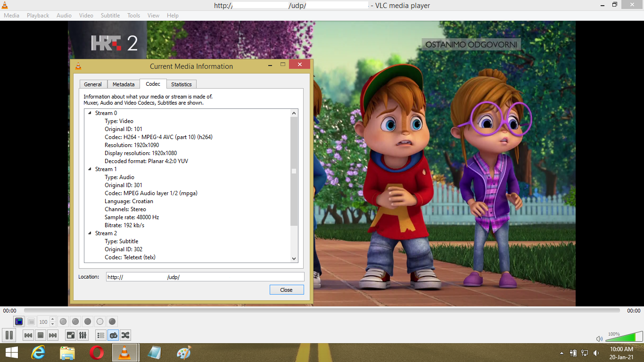Click codec list scrollbar down arrow

pos(294,258)
